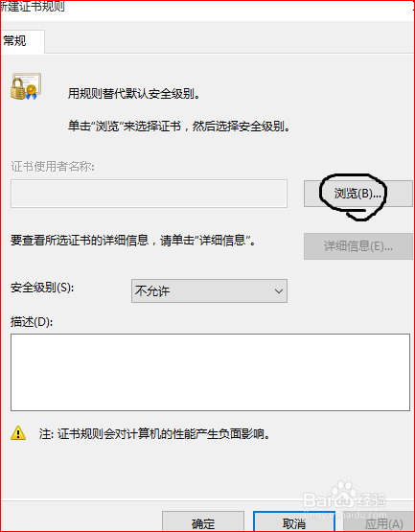This screenshot has height=532, width=415.
Task: Click the 浏览(B)... browse button
Action: coord(358,194)
